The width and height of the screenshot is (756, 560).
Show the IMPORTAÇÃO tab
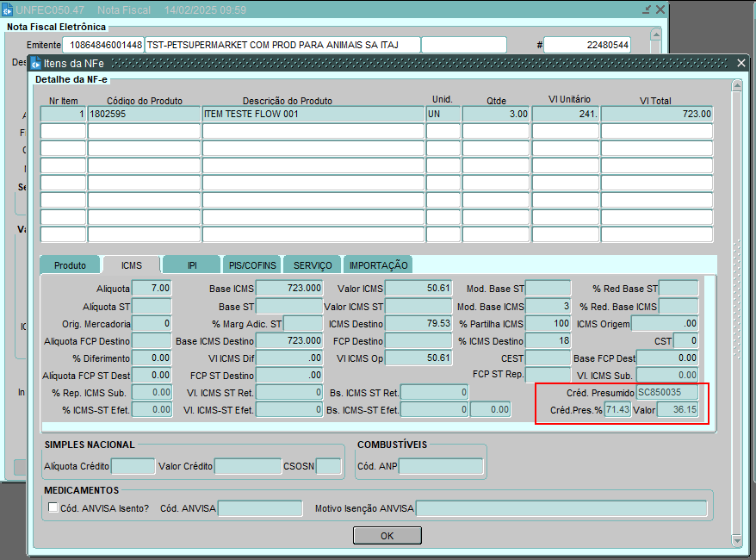pos(378,265)
